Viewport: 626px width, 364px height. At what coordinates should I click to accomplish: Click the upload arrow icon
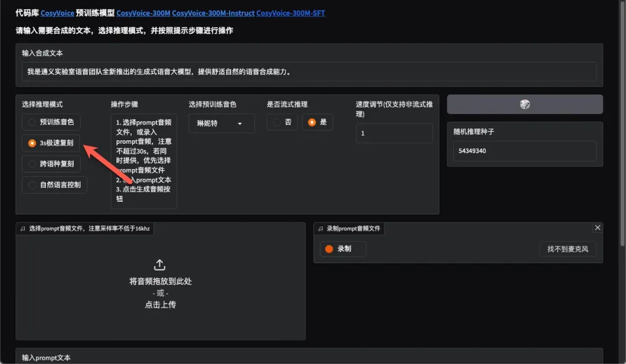point(160,265)
